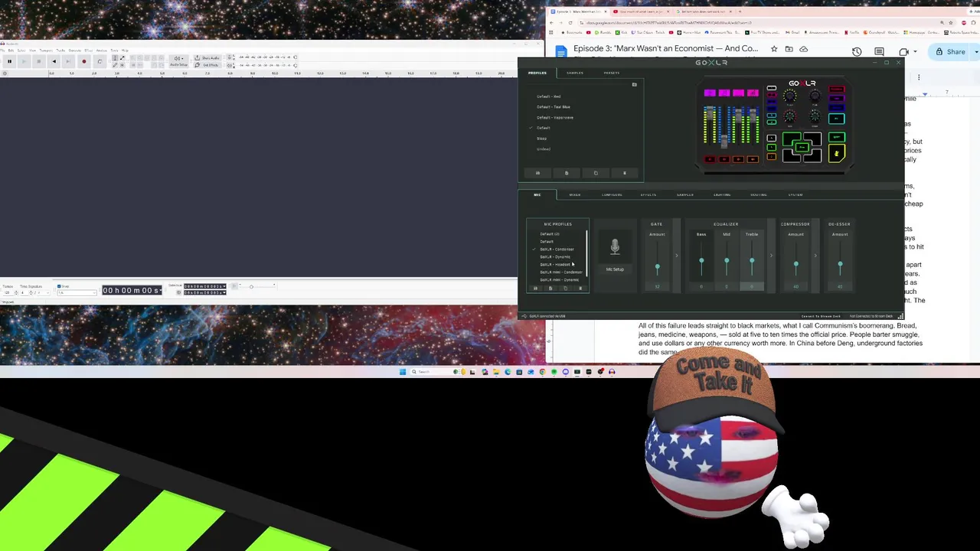Select 'Default - Red' profile
This screenshot has width=980, height=551.
point(549,96)
